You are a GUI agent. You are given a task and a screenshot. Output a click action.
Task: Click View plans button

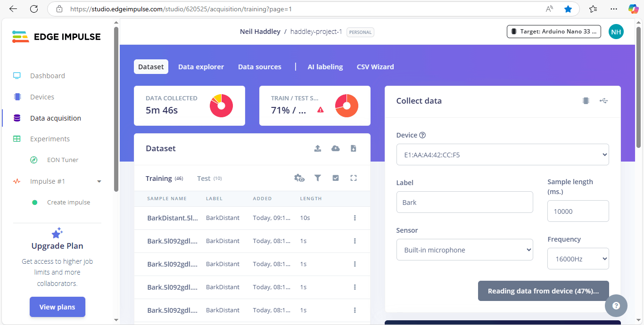[58, 307]
